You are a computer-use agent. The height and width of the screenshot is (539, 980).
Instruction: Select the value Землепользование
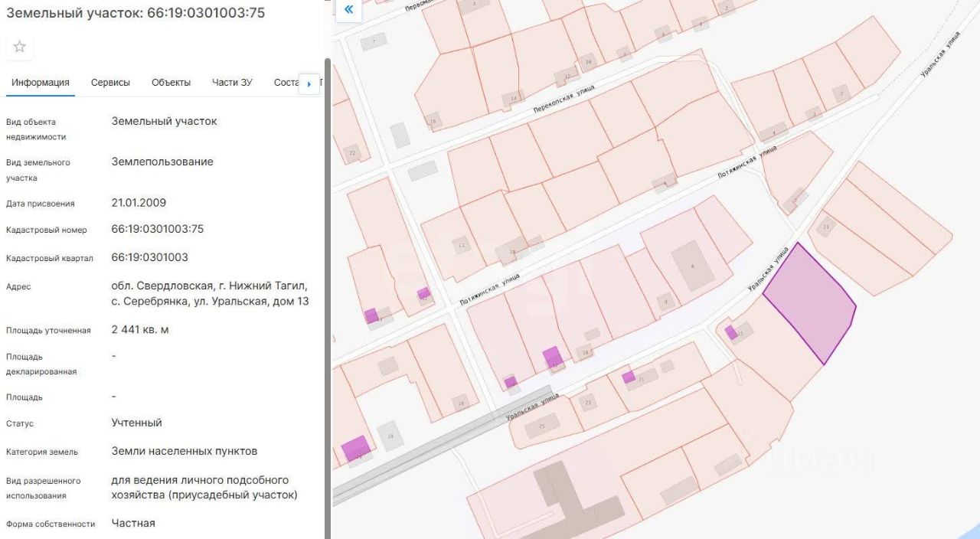coord(162,162)
